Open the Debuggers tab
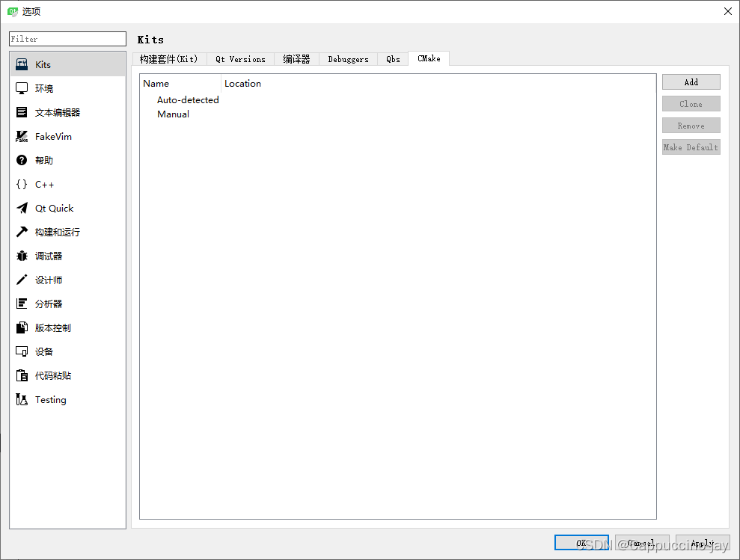Viewport: 740px width, 560px height. [x=348, y=58]
